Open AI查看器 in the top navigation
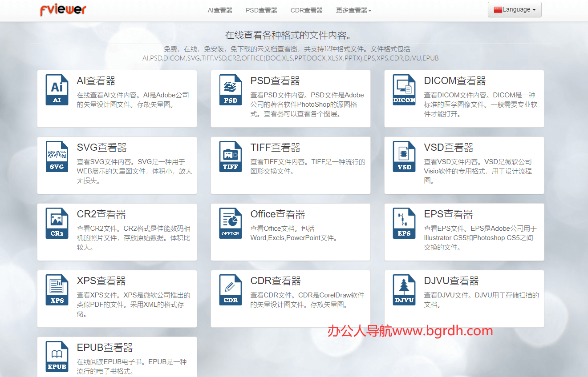 (x=220, y=10)
